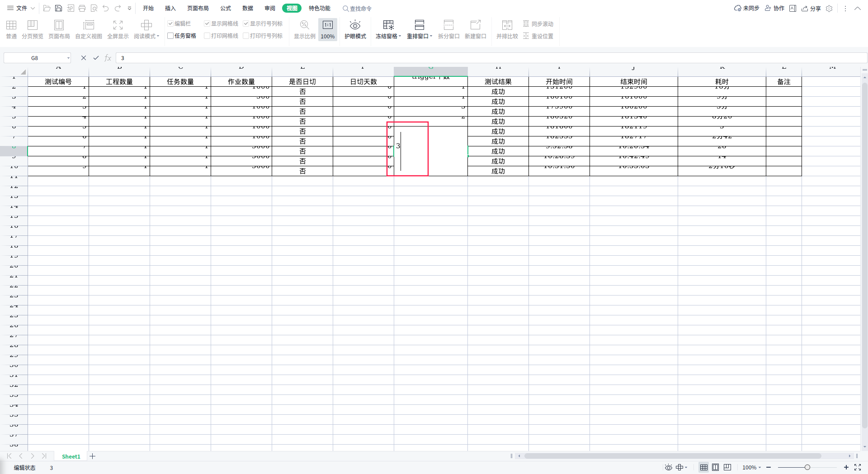868x474 pixels.
Task: Turn on Eye Protection mode (护眼模式)
Action: pos(355,29)
